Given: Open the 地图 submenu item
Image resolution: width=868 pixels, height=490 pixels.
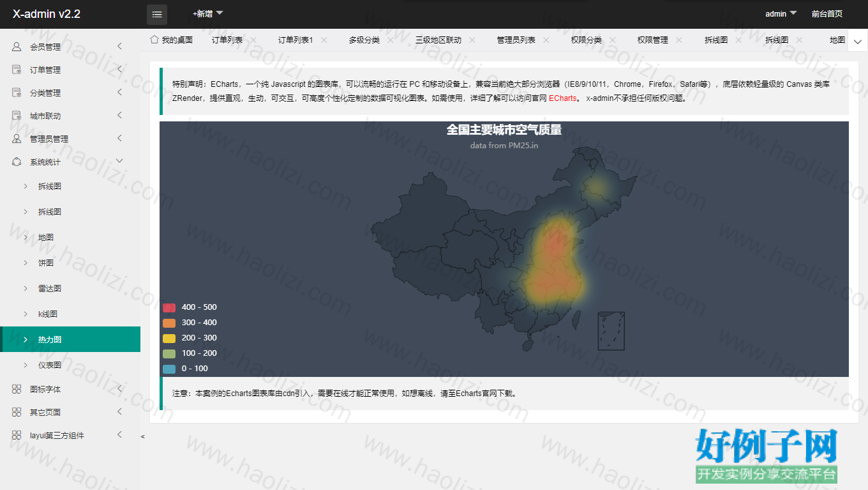Looking at the screenshot, I should click(70, 237).
